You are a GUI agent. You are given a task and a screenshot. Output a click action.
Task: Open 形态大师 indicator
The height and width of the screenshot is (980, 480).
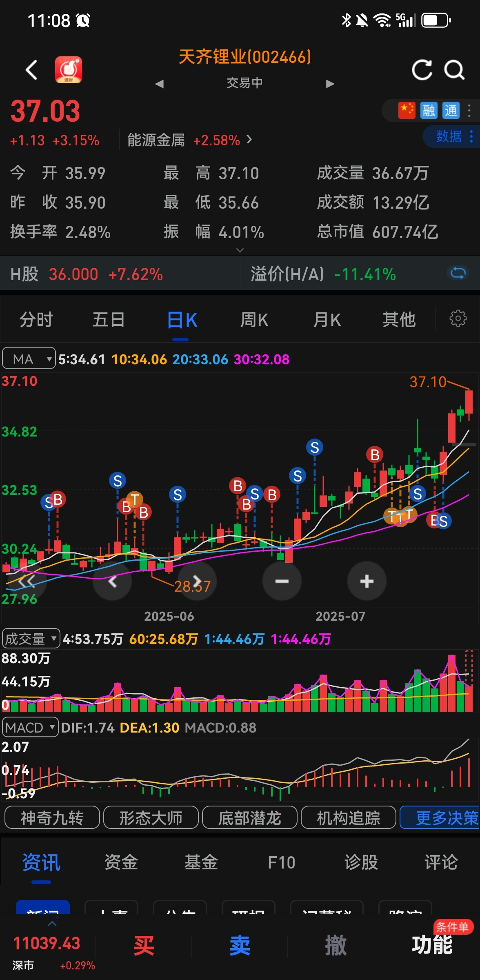pos(151,817)
